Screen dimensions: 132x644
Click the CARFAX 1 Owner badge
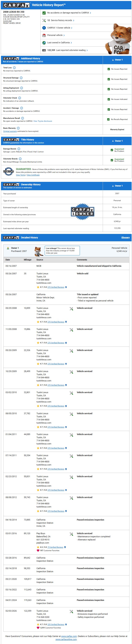(82, 211)
